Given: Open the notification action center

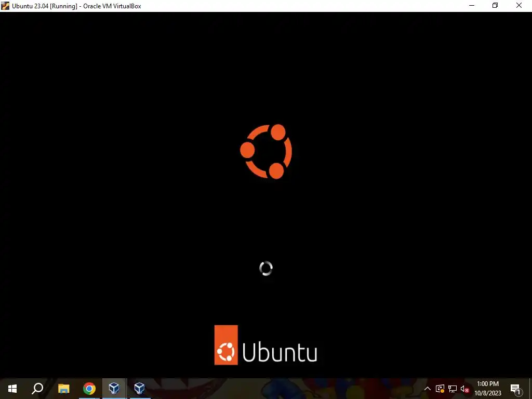Looking at the screenshot, I should (515, 389).
